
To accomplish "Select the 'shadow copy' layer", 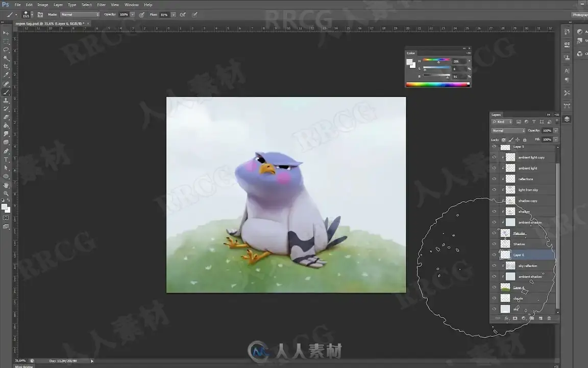I will (528, 201).
